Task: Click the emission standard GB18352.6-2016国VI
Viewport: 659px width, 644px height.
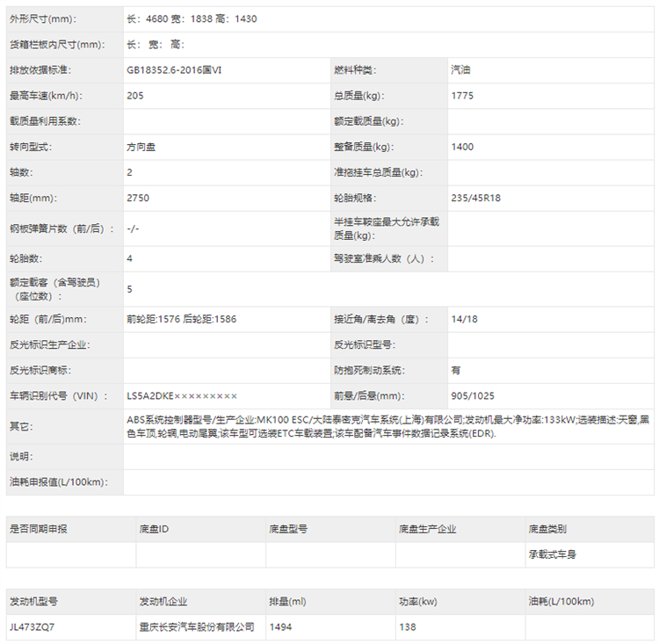Action: (x=174, y=70)
